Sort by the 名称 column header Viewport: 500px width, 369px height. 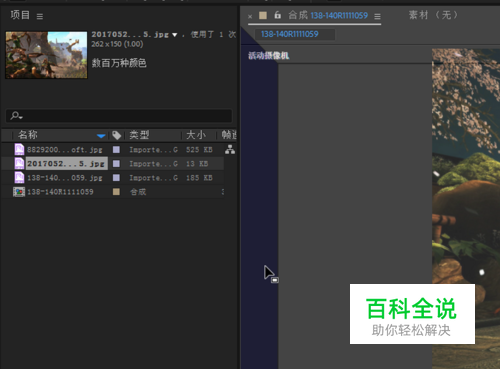(27, 135)
